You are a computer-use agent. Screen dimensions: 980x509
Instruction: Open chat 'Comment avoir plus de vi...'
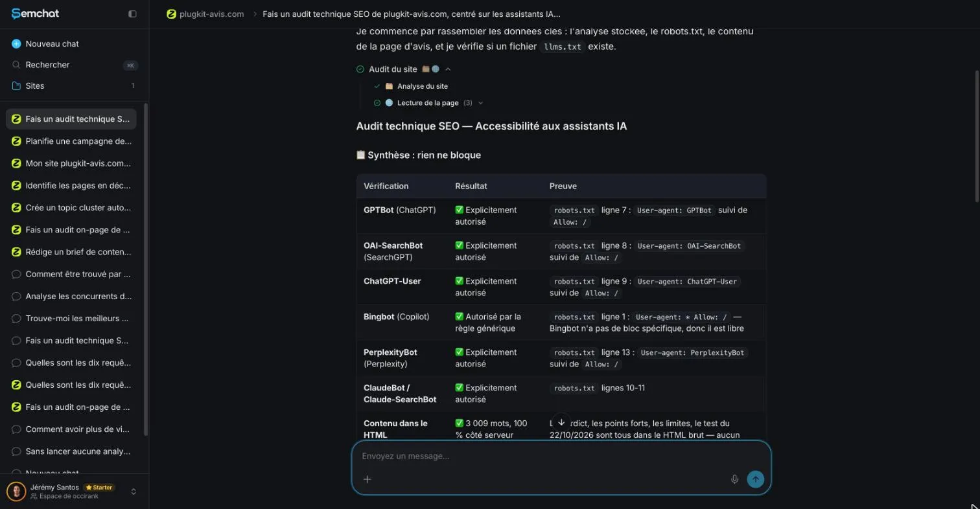click(x=71, y=429)
